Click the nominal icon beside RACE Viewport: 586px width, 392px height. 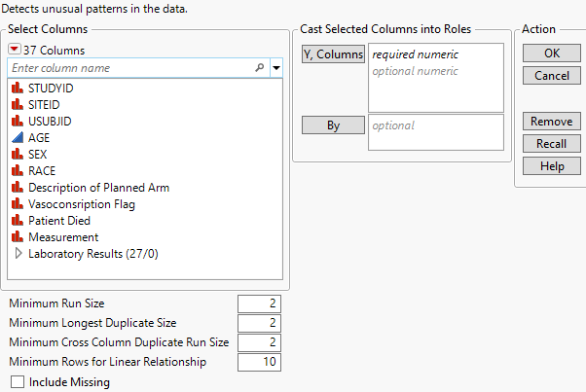18,170
